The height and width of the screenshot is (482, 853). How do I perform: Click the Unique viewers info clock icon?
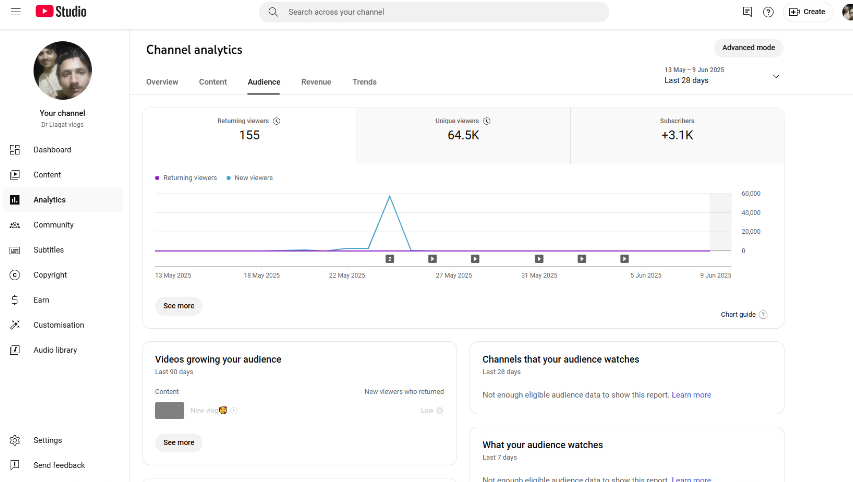point(487,121)
